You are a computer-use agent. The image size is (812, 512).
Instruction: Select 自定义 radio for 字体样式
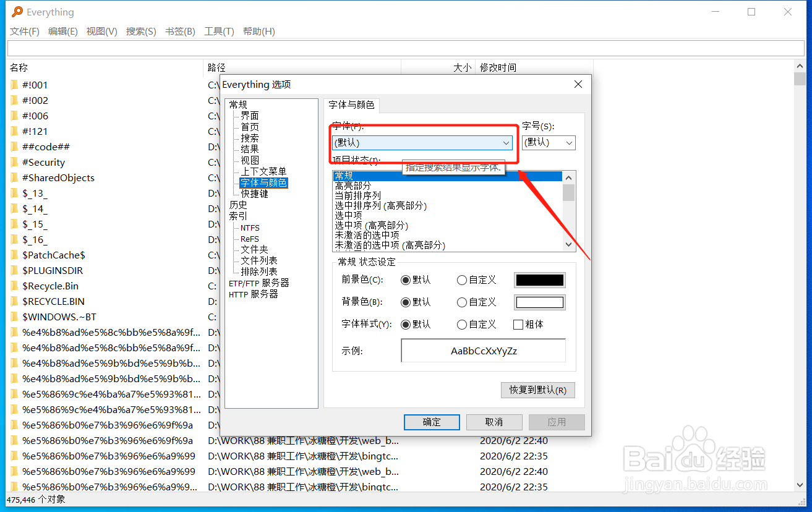click(461, 325)
